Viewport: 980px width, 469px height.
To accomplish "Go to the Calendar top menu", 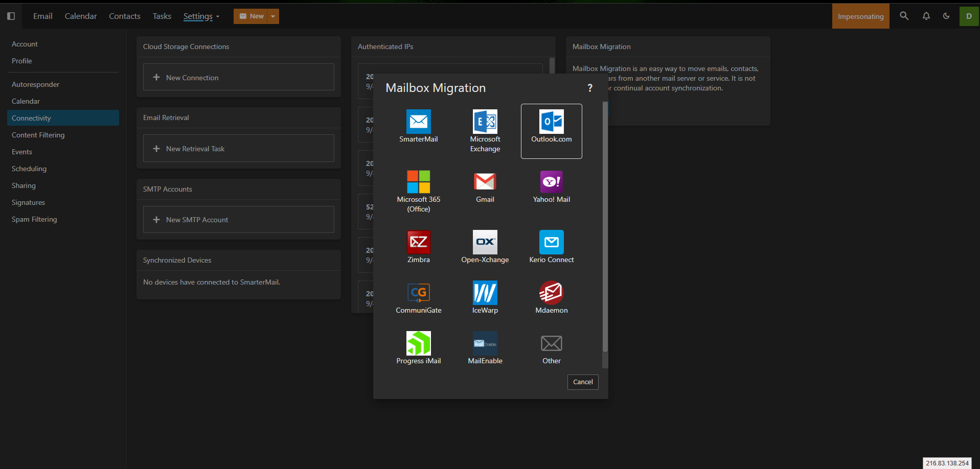I will pos(81,16).
